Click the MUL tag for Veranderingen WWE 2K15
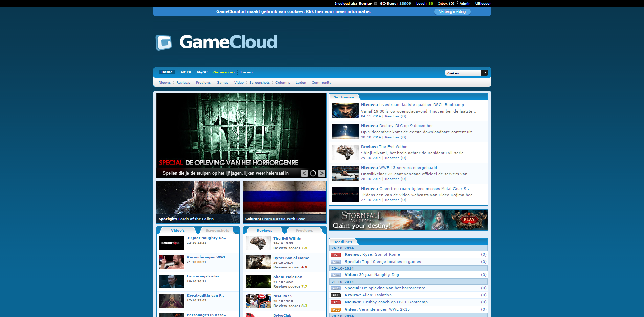Image resolution: width=644 pixels, height=317 pixels. click(336, 310)
